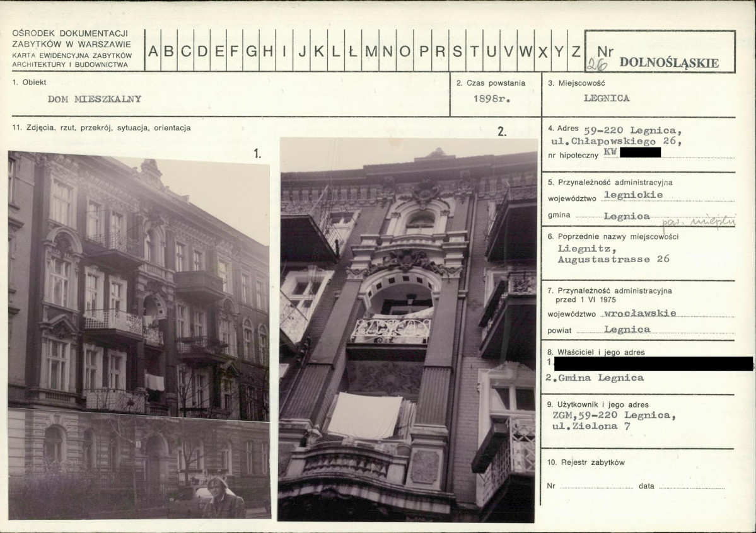Click letter A in the alphabet index
The width and height of the screenshot is (756, 533).
[x=153, y=52]
